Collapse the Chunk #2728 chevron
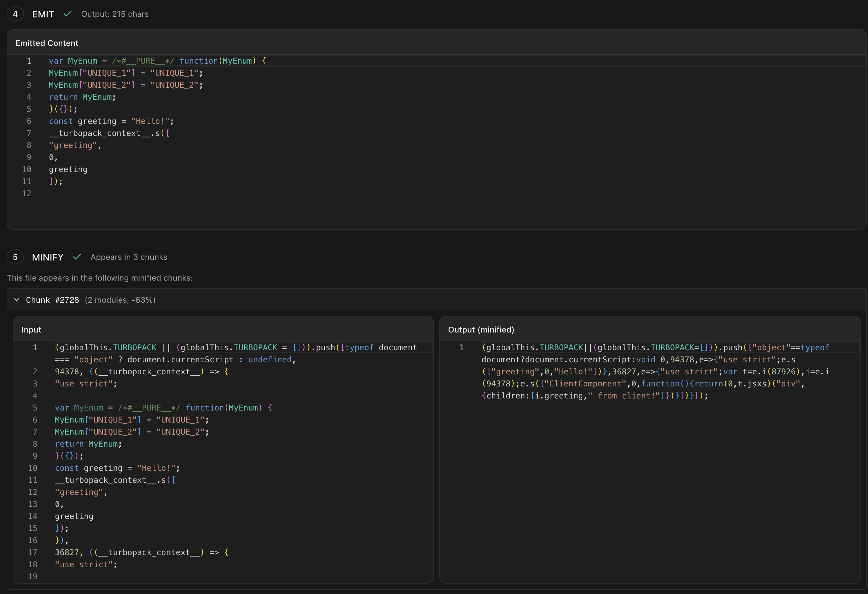Screen dimensions: 868x594 [17, 300]
